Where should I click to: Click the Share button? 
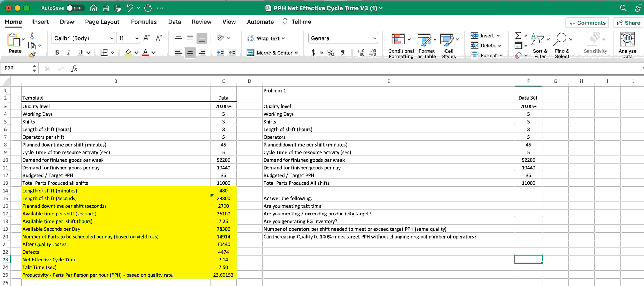[x=628, y=23]
